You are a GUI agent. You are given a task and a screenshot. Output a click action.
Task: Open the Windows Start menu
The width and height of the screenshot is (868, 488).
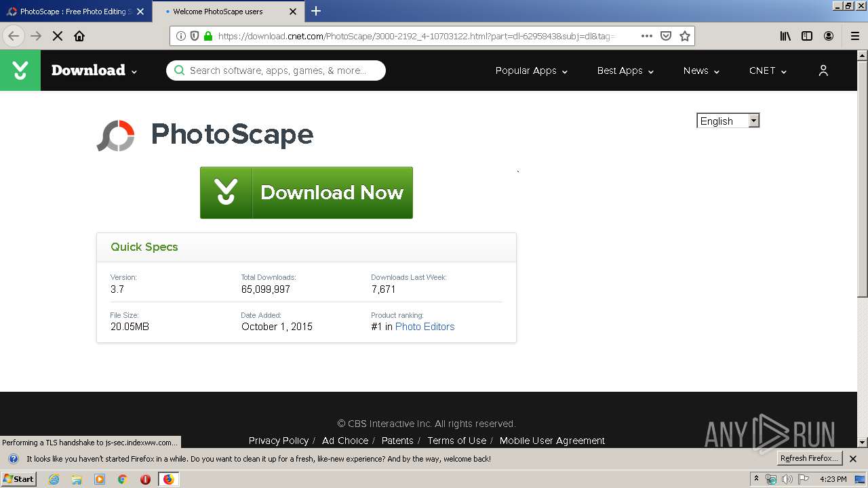(18, 479)
